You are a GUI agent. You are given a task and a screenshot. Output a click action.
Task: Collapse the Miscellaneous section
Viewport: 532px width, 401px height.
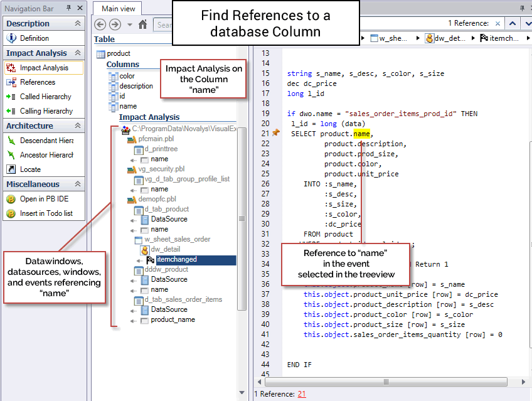tap(78, 184)
